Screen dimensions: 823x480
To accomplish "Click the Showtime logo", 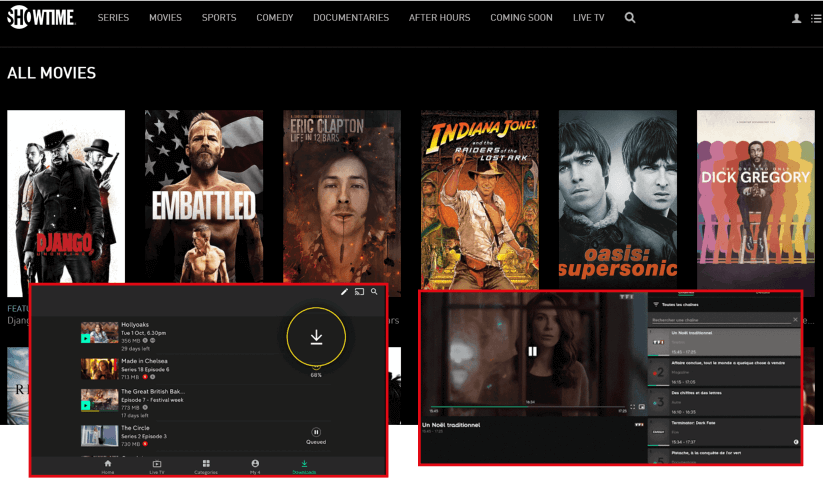I will click(x=41, y=17).
